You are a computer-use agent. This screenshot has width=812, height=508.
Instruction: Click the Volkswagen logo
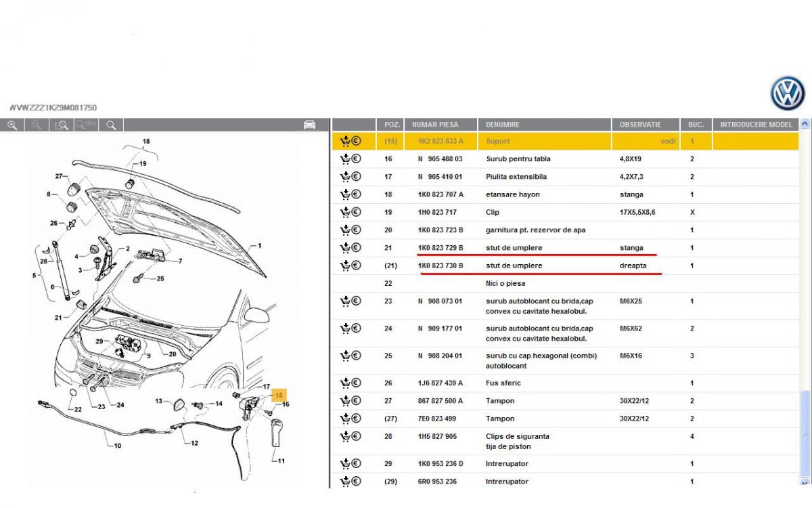click(788, 93)
